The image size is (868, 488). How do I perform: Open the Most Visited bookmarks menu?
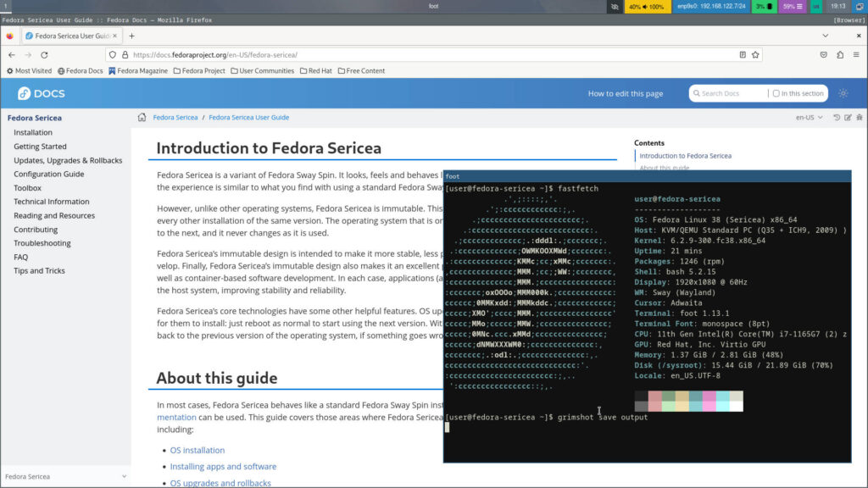(x=32, y=70)
